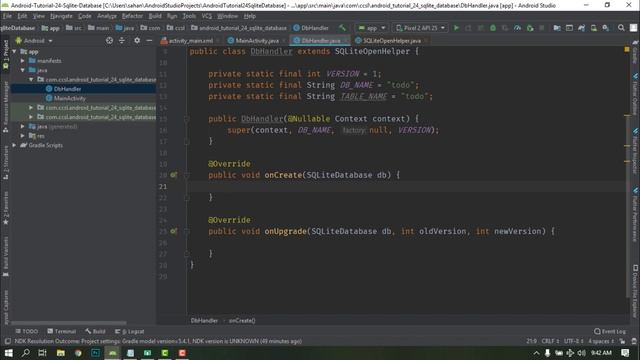Open the Pixel 2 API 25 device dropdown
Viewport: 640px width, 360px height.
pyautogui.click(x=420, y=28)
